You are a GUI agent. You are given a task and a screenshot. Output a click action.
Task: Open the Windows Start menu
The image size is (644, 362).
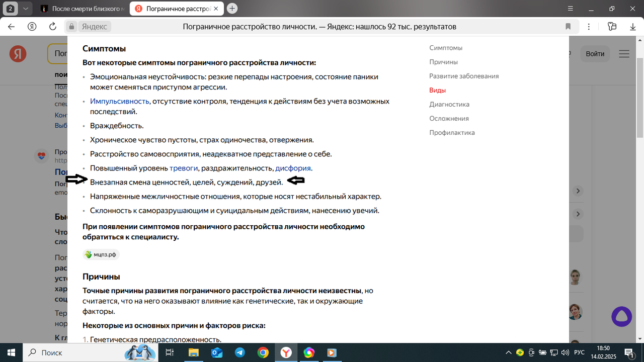click(11, 352)
